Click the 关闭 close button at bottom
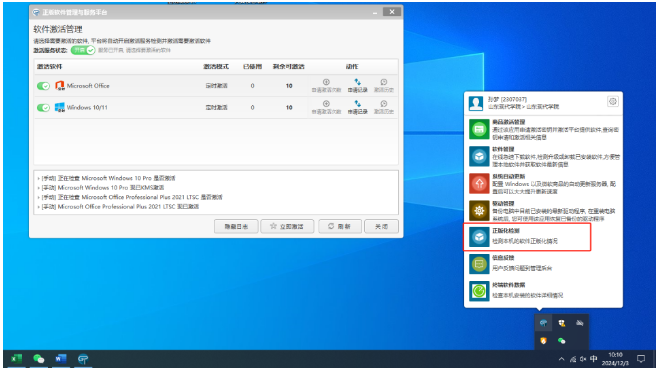 pyautogui.click(x=381, y=226)
